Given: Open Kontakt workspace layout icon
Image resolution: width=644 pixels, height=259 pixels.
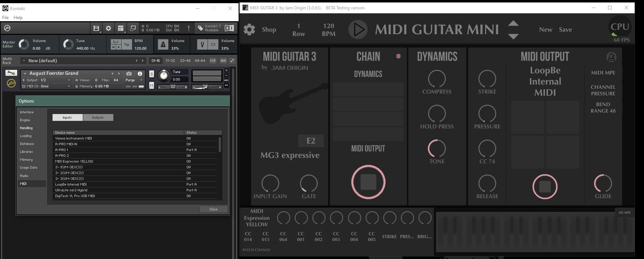Looking at the screenshot, I should [121, 28].
